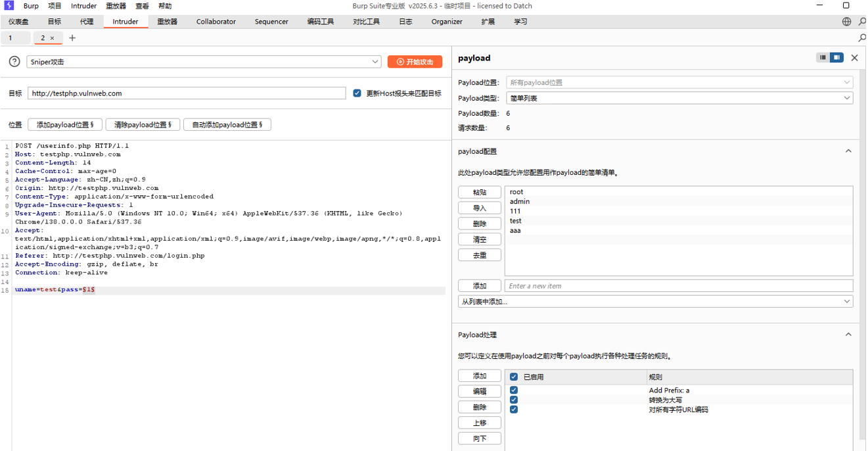
Task: Switch to the 日志 tab
Action: coord(405,22)
